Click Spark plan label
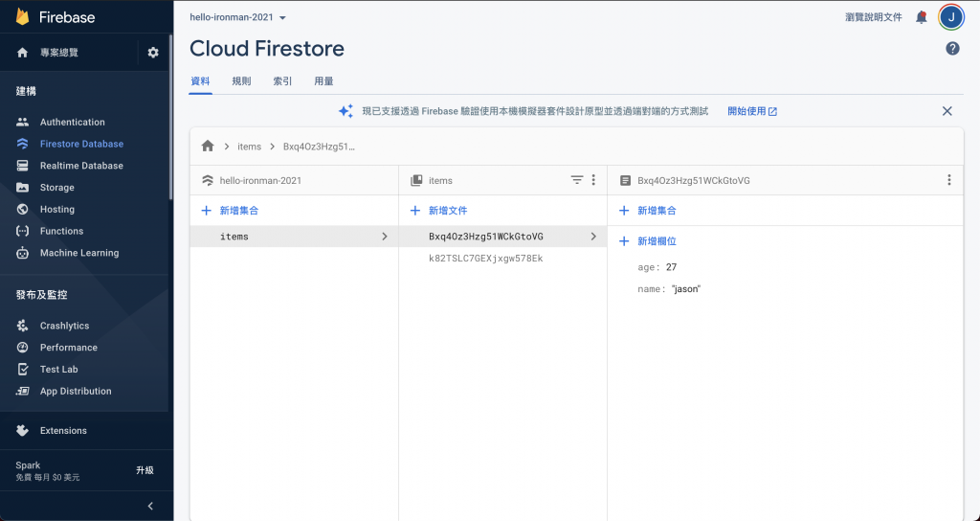Viewport: 980px width, 521px height. 28,465
